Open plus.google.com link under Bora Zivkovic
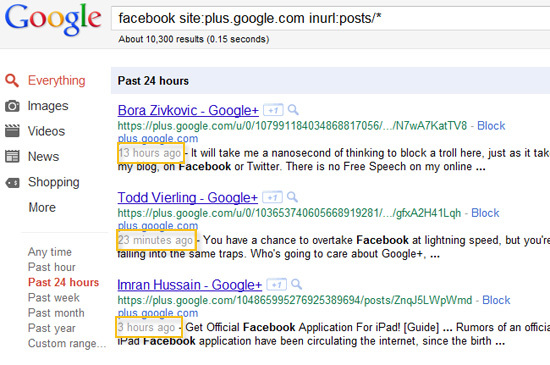 coord(158,138)
